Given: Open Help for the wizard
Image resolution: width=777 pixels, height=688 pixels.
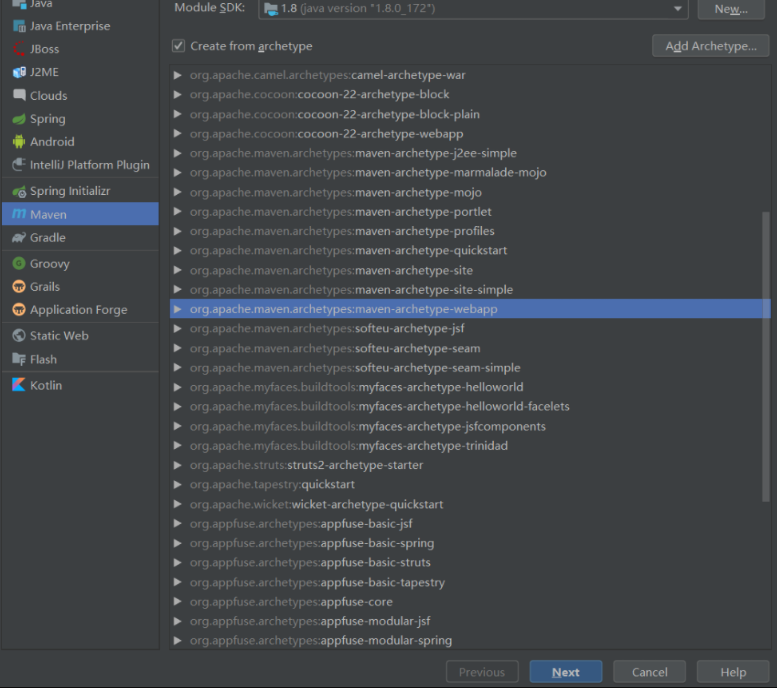Looking at the screenshot, I should tap(733, 672).
